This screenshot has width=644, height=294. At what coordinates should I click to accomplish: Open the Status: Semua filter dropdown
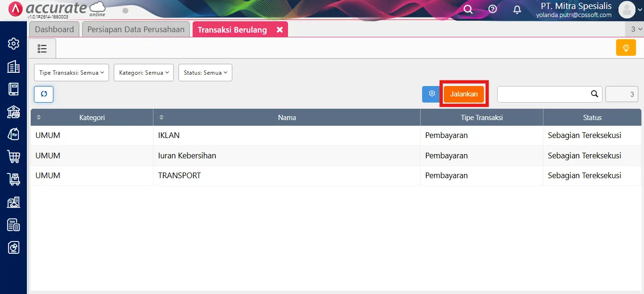[205, 72]
